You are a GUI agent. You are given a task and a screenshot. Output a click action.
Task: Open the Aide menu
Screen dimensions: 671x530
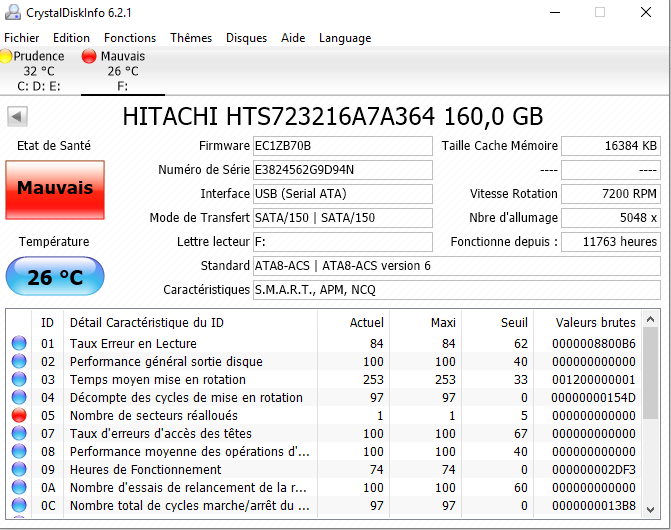click(x=293, y=38)
